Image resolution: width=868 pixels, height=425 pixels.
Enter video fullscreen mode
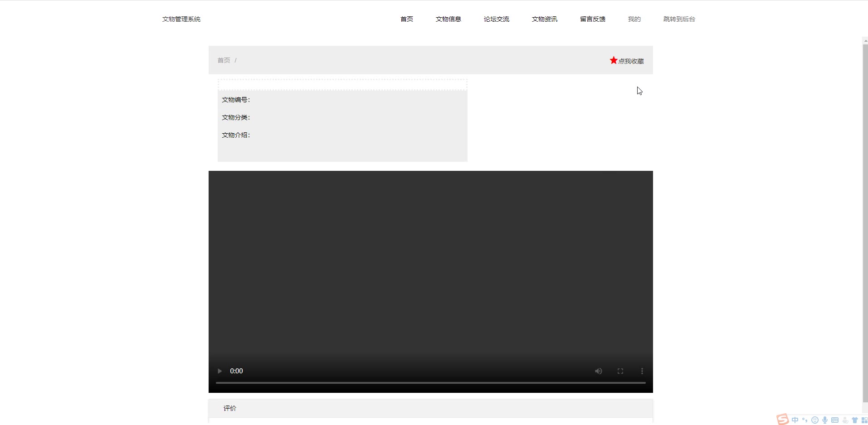click(620, 371)
